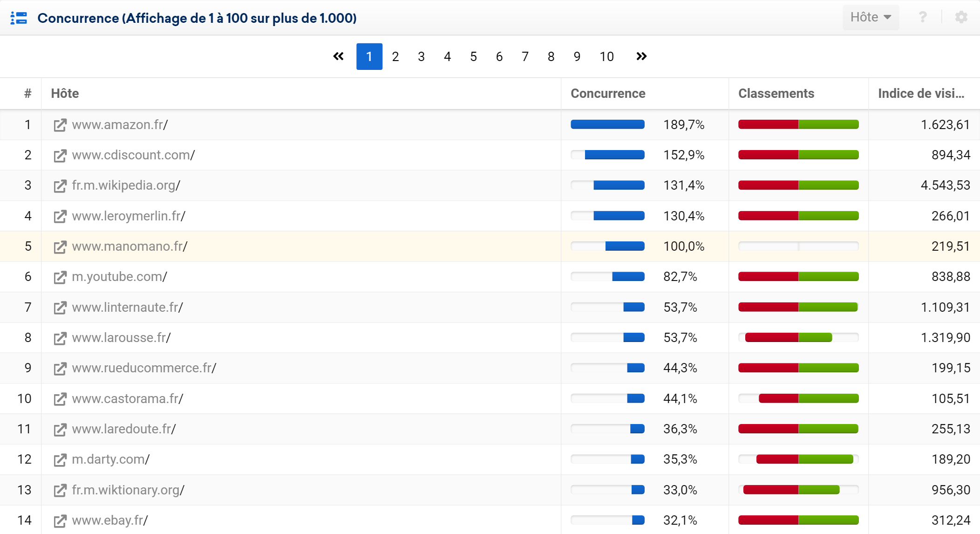
Task: Click red-green classements bar for www.larousse.fr
Action: click(x=798, y=337)
